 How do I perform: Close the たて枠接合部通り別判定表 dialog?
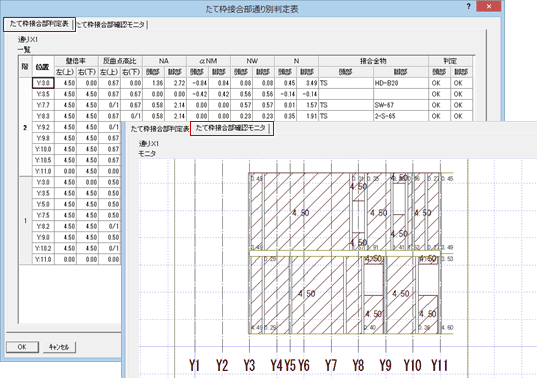coord(489,6)
